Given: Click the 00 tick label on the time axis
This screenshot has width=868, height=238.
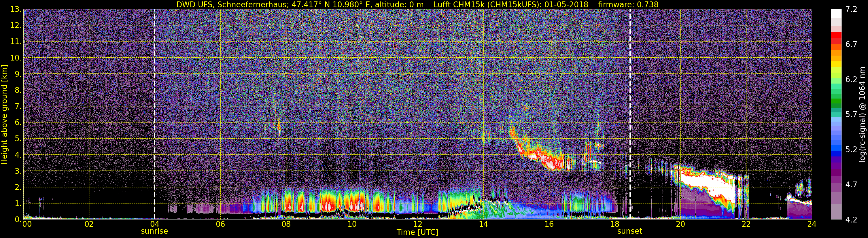Looking at the screenshot, I should pos(27,224).
